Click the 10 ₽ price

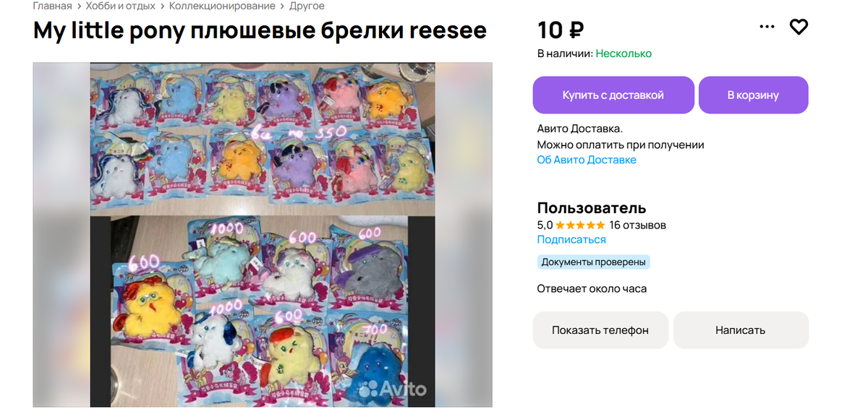pos(561,30)
